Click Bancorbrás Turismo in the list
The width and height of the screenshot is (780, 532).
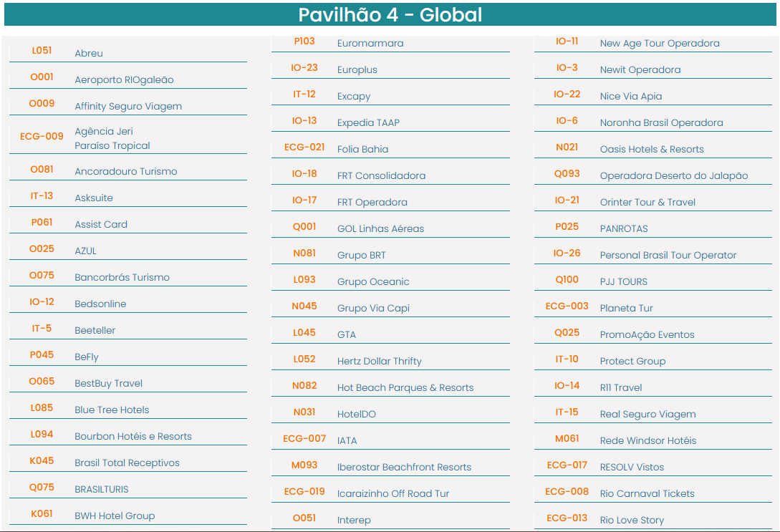pos(122,277)
